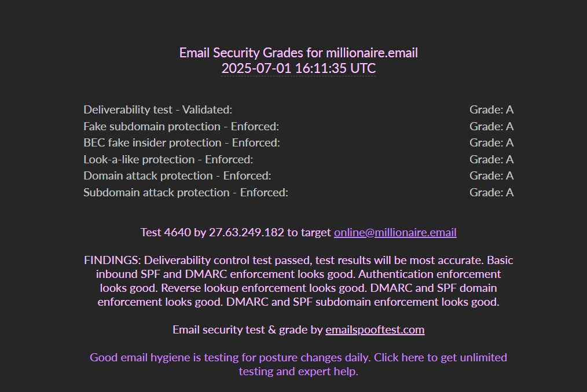Viewport: 587px width, 392px height.
Task: Select the Subdomain attack protection - Enforced row
Action: pyautogui.click(x=298, y=192)
